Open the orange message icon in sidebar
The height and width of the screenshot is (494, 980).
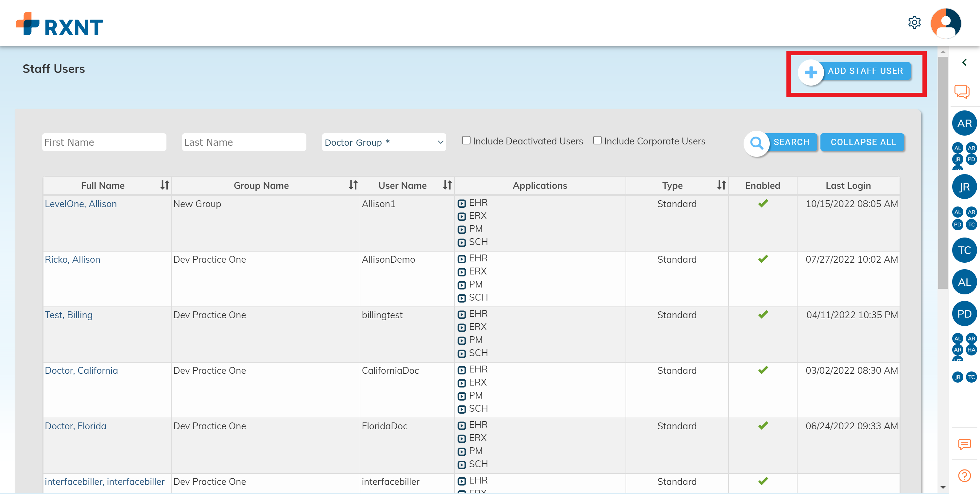coord(964,444)
